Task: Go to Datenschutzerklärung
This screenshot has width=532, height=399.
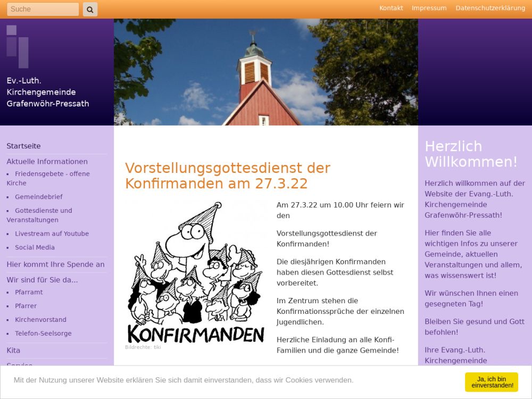Action: coord(490,8)
